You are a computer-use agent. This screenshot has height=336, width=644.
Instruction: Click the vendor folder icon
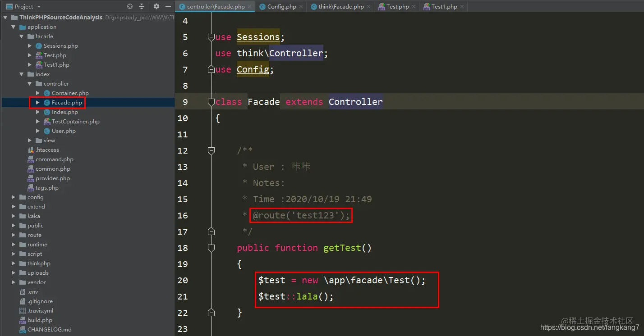(x=23, y=282)
